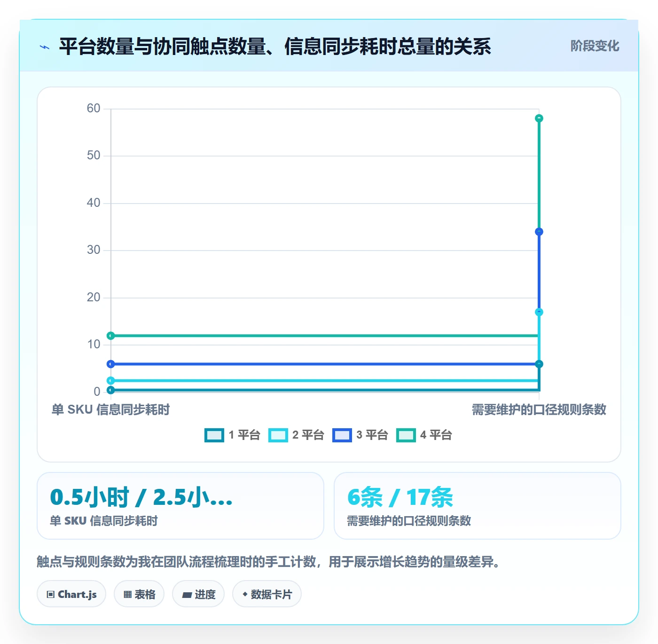Viewport: 658px width, 644px height.
Task: Click the 3 平台 data point at 34
Action: click(539, 232)
